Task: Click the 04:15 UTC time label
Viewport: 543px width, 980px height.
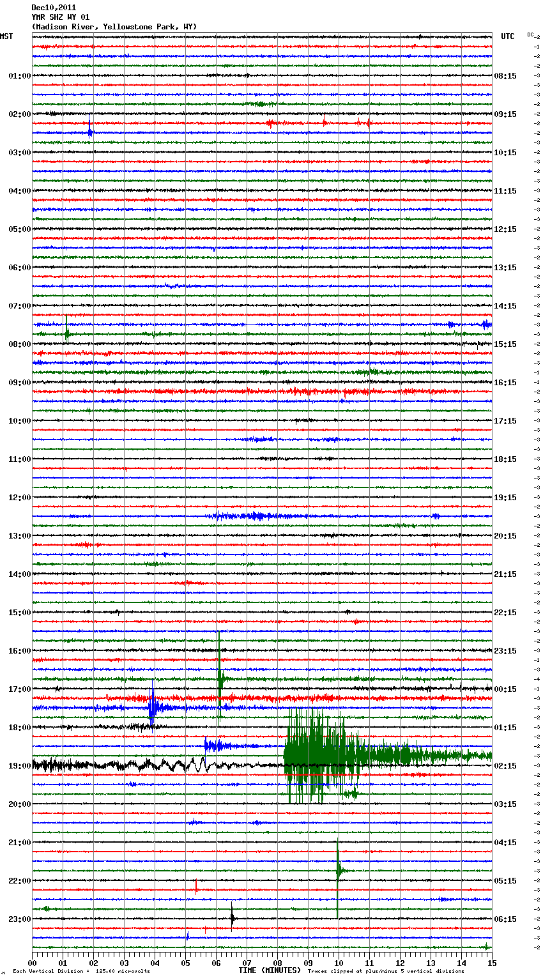Action: [x=505, y=843]
